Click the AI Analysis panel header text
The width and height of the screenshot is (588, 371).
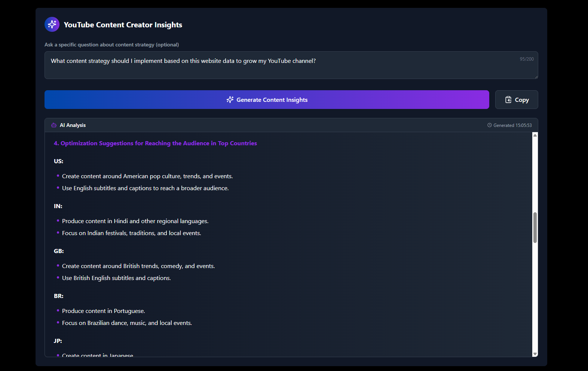coord(73,125)
